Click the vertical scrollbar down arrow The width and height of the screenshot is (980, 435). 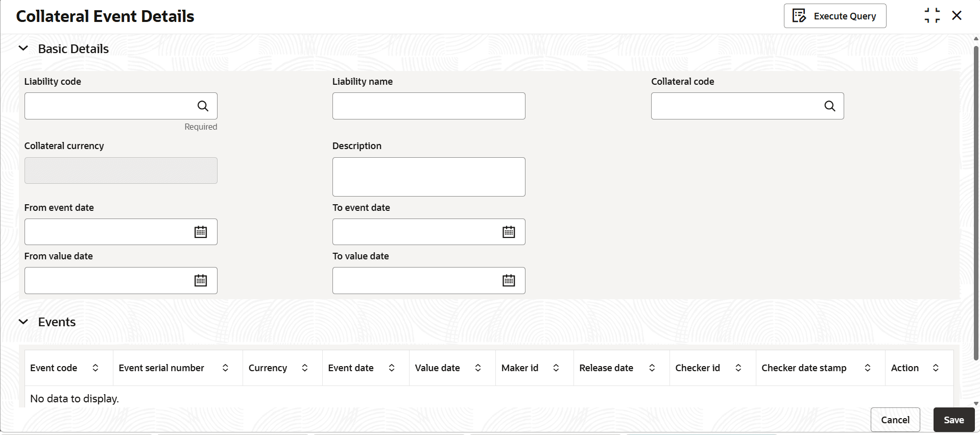[976, 403]
